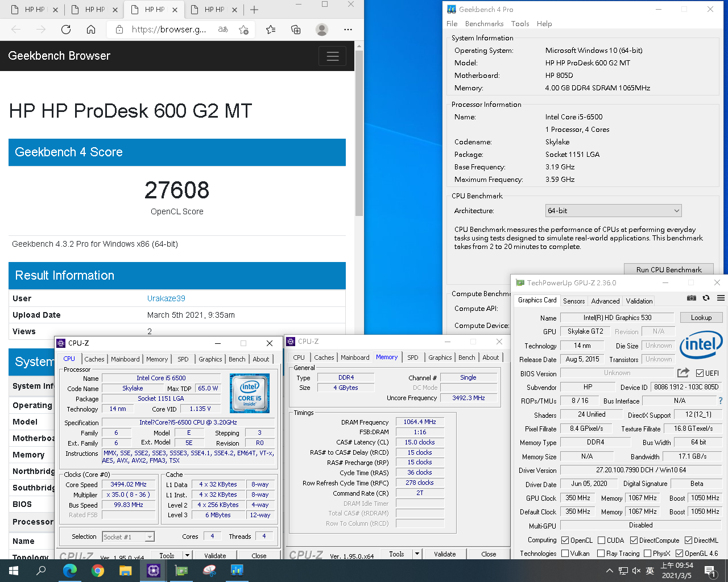Screen dimensions: 728x582
Task: Switch to GPU-Z Advanced tab
Action: [605, 301]
